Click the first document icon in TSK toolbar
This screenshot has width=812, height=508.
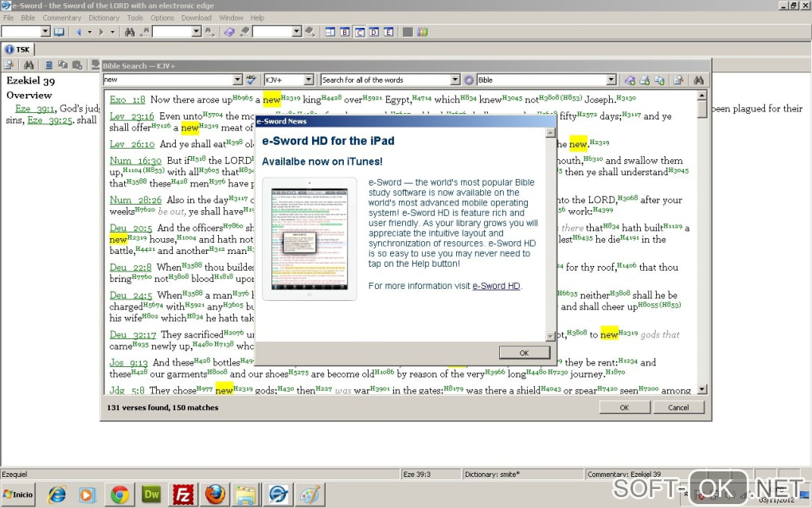tap(9, 64)
